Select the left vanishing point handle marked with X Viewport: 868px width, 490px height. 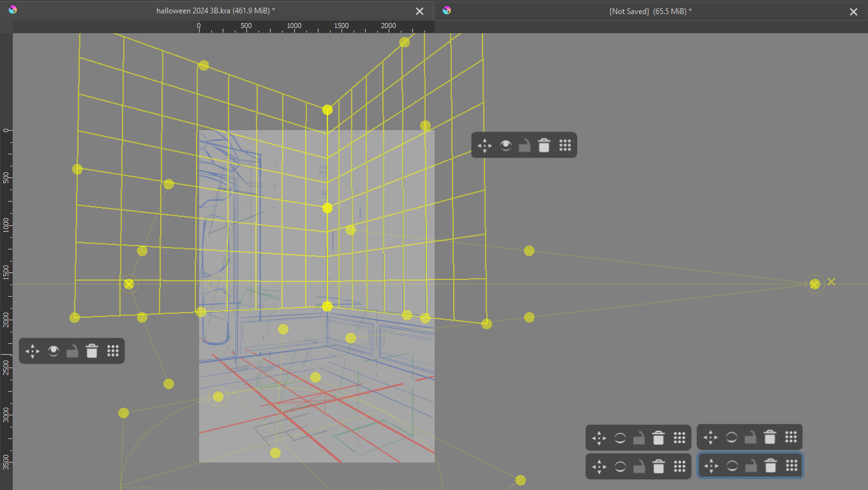coord(129,284)
